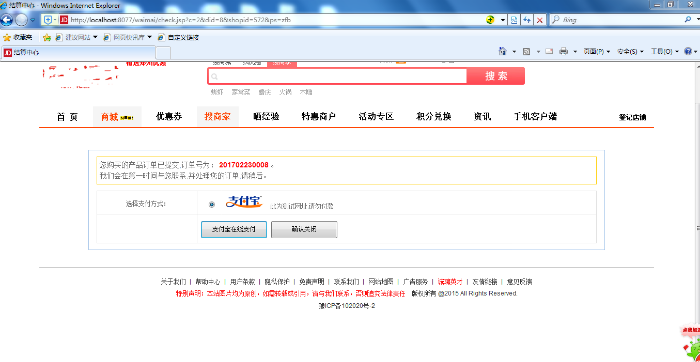This screenshot has width=700, height=362.
Task: Click the 登记店铺 link at nav right
Action: [x=632, y=117]
